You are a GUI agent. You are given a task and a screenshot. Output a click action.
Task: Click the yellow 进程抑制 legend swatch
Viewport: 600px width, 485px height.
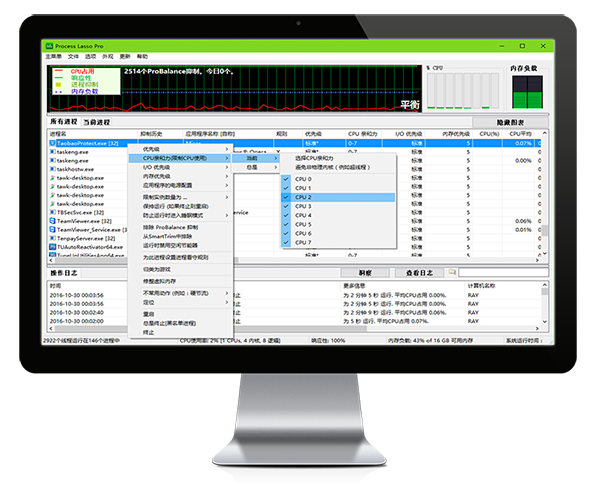[59, 84]
